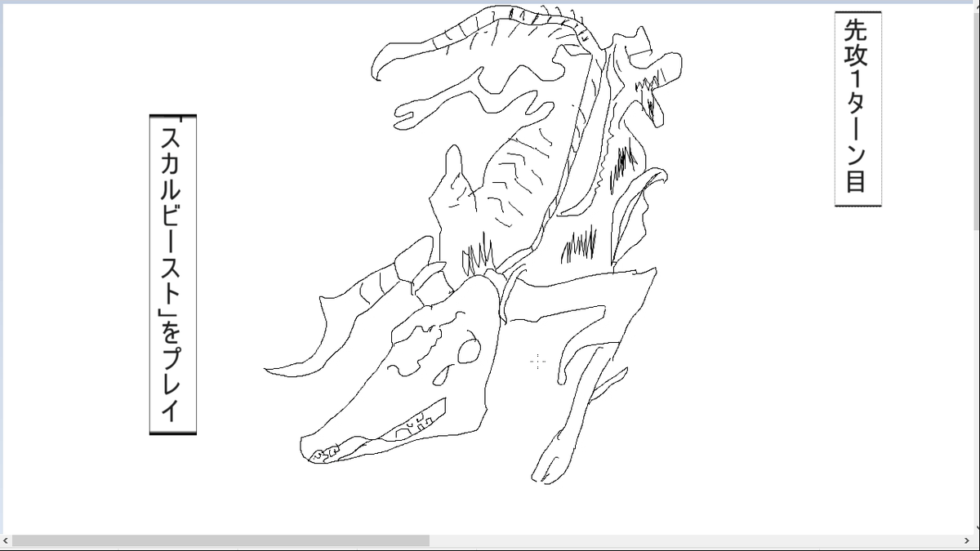
Task: Select the 「スカルビースト」をプレイ text box
Action: (x=173, y=274)
